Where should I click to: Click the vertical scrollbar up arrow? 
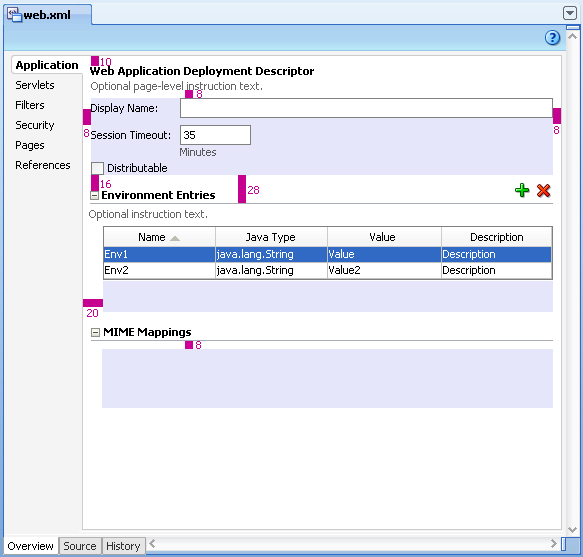pyautogui.click(x=572, y=37)
